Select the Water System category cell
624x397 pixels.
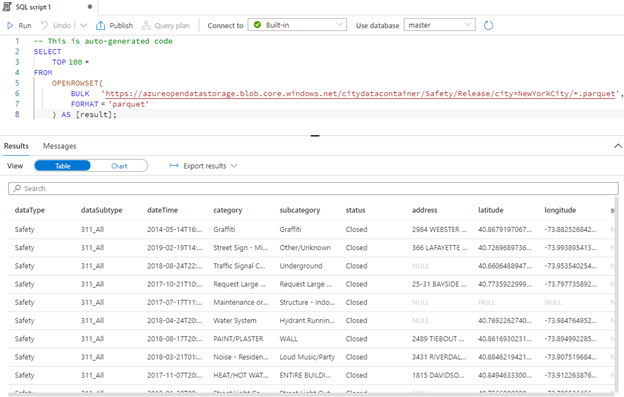235,321
